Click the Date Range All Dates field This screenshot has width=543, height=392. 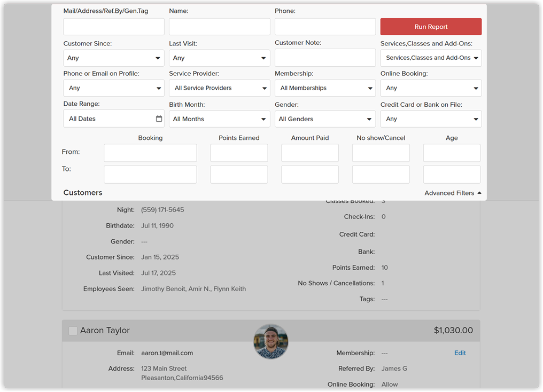(114, 119)
